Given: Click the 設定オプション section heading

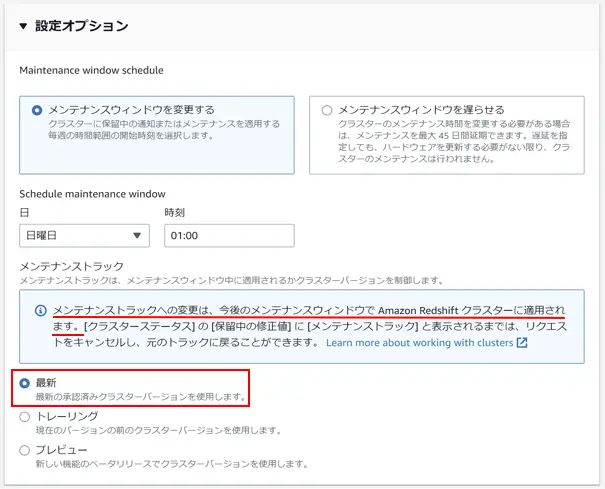Looking at the screenshot, I should click(82, 26).
